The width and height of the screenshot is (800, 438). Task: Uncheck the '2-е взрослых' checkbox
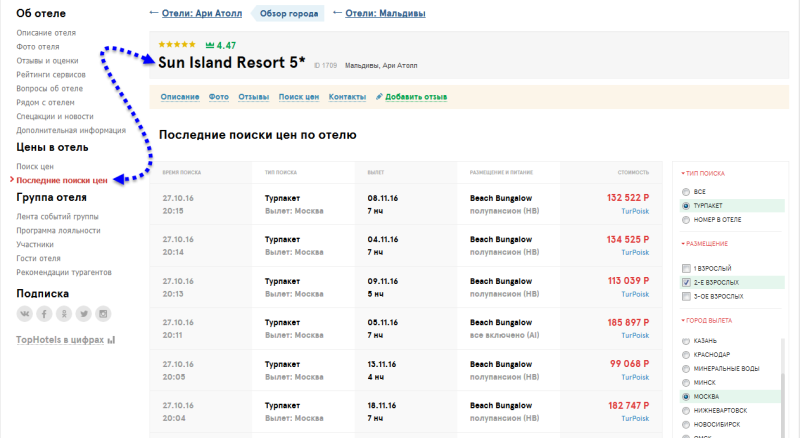(x=685, y=283)
